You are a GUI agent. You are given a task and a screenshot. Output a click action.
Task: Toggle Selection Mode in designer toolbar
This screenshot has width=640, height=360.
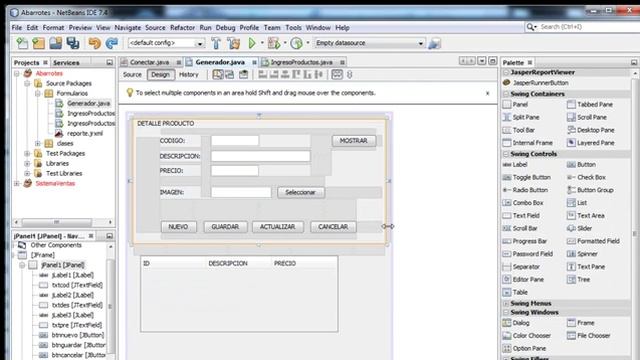218,75
